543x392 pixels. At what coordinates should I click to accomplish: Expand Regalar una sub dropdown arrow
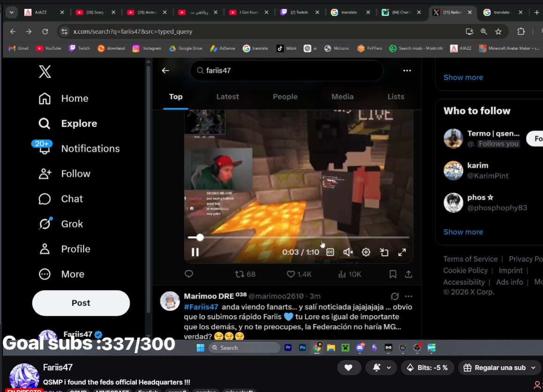coord(533,368)
